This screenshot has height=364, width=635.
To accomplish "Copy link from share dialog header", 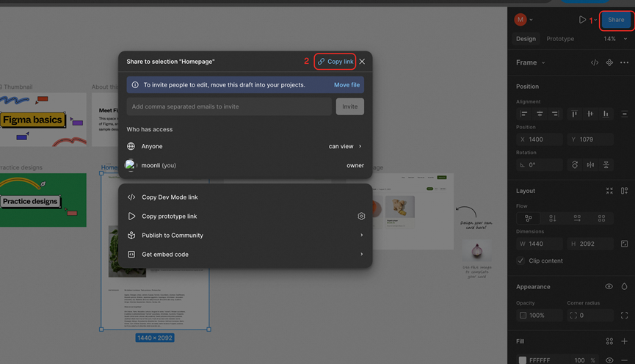I will (x=335, y=62).
